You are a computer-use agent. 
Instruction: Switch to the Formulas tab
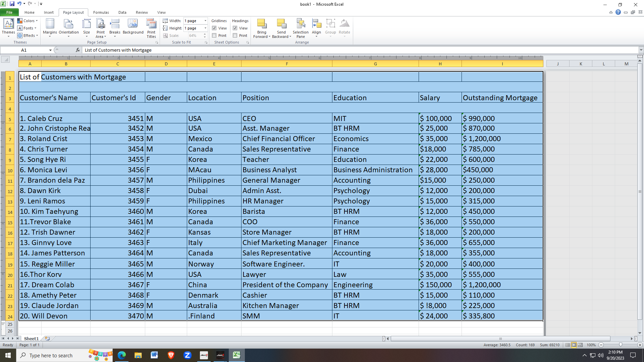click(101, 12)
